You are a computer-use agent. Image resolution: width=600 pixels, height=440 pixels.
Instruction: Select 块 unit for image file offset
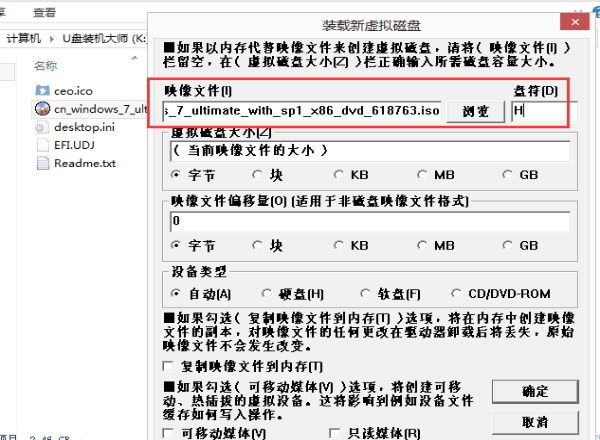point(257,245)
